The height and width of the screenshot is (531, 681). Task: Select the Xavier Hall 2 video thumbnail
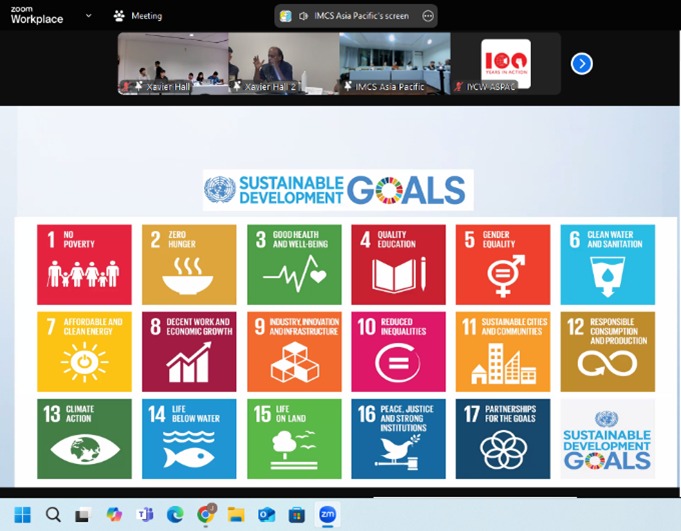point(284,63)
